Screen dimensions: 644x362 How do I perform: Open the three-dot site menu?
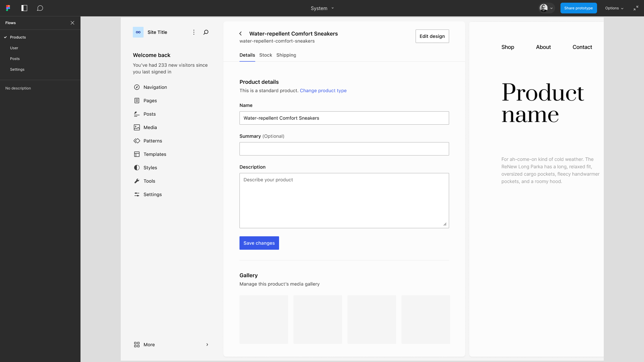(194, 32)
